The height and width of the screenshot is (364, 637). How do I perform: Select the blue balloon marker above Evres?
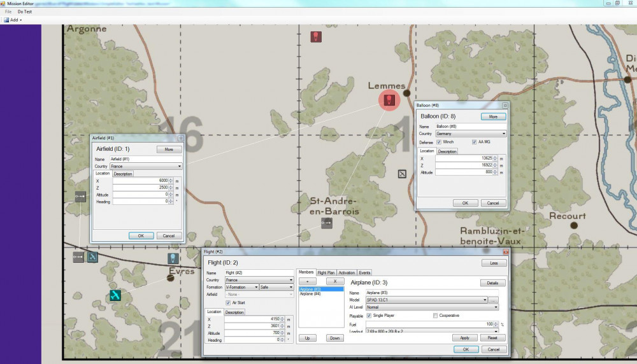click(172, 258)
